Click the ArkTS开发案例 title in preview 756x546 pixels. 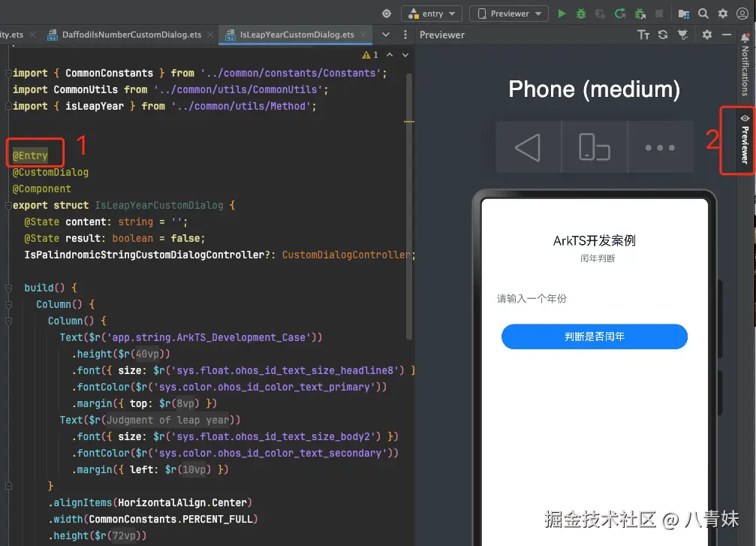pyautogui.click(x=595, y=240)
